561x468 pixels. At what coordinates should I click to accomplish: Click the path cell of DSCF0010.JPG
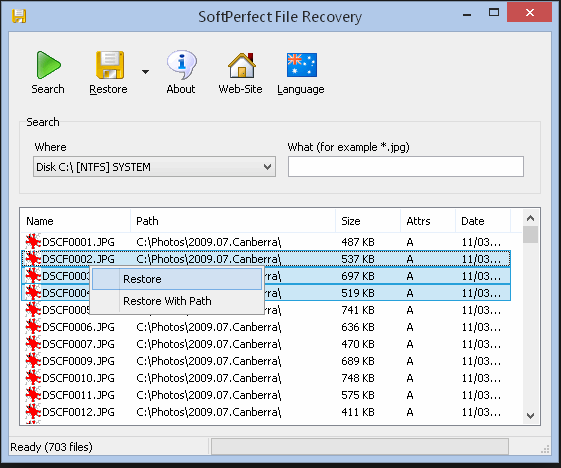tap(209, 378)
